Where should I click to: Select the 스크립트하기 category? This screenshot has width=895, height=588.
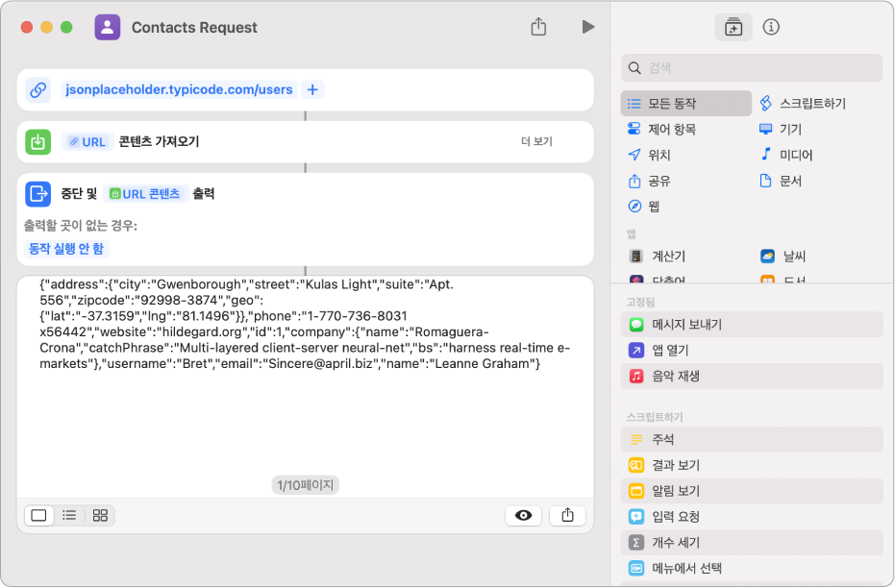tap(803, 103)
